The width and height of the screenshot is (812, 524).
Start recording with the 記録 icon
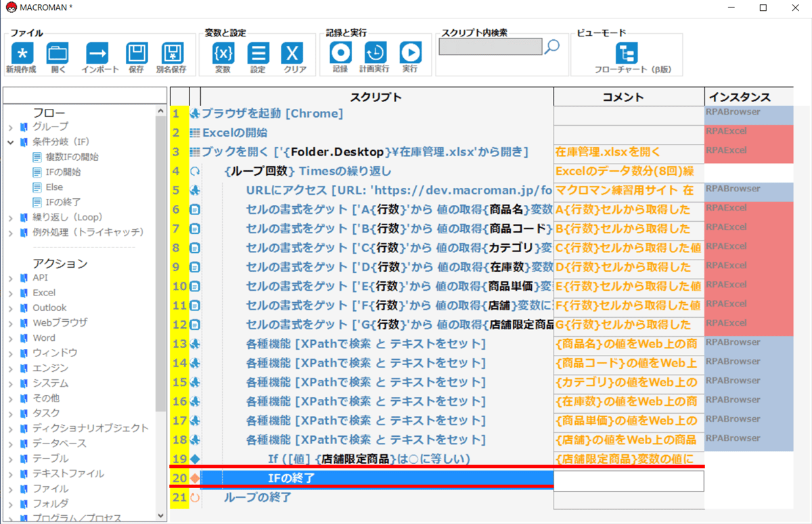[340, 53]
